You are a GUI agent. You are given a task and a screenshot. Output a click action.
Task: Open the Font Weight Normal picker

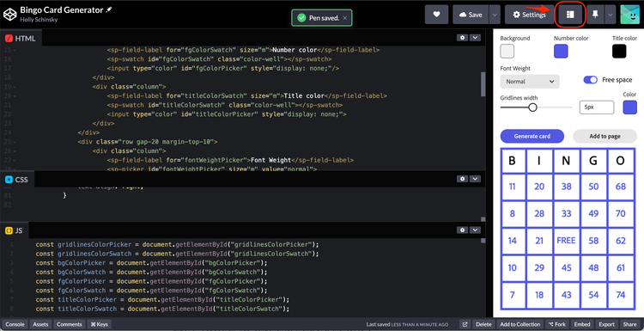(530, 82)
